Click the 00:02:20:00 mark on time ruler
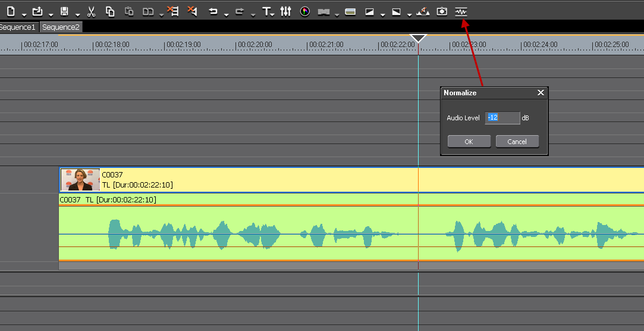The width and height of the screenshot is (644, 331). pos(255,45)
